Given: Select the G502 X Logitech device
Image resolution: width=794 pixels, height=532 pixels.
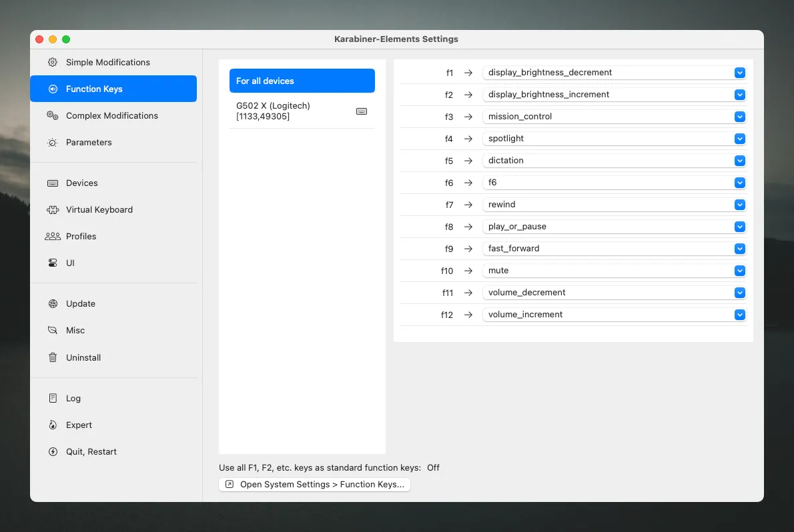Looking at the screenshot, I should pos(302,111).
